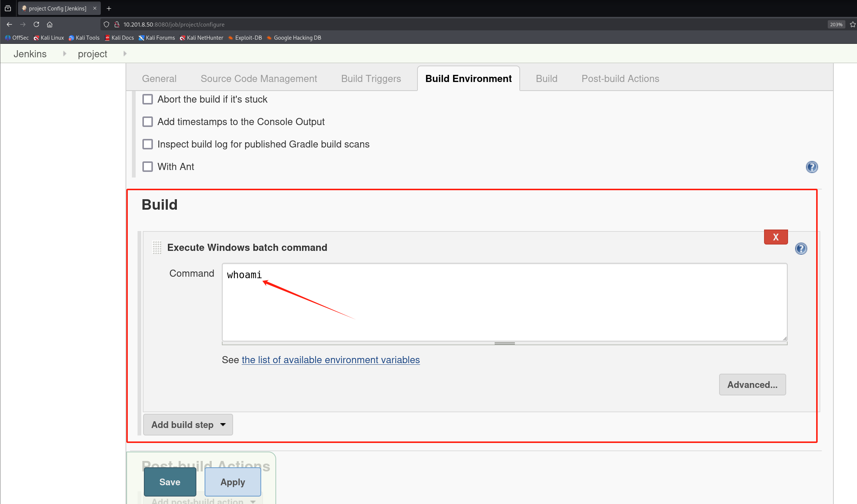Screen dimensions: 857x504
Task: Reload the page with the browser refresh icon
Action: pos(36,24)
